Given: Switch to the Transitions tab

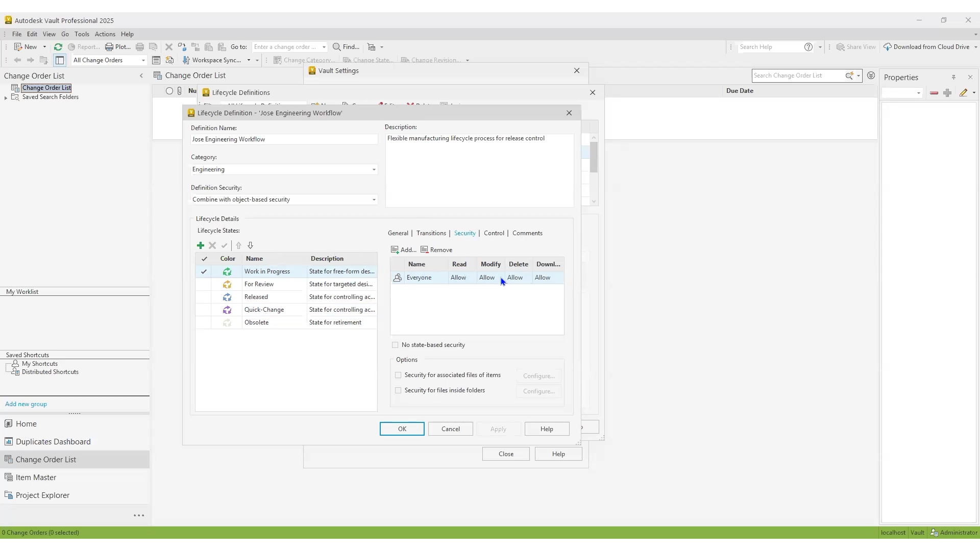Looking at the screenshot, I should [x=431, y=233].
